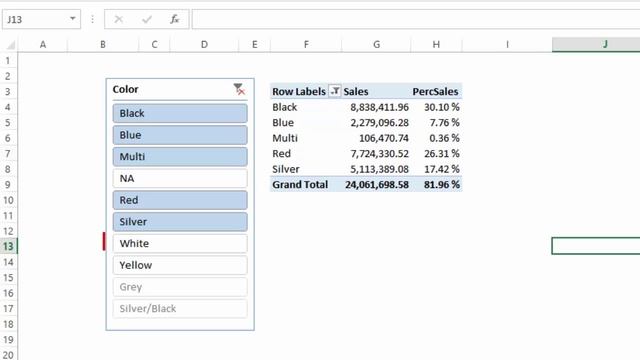Click the Select All corner triangle

10,44
